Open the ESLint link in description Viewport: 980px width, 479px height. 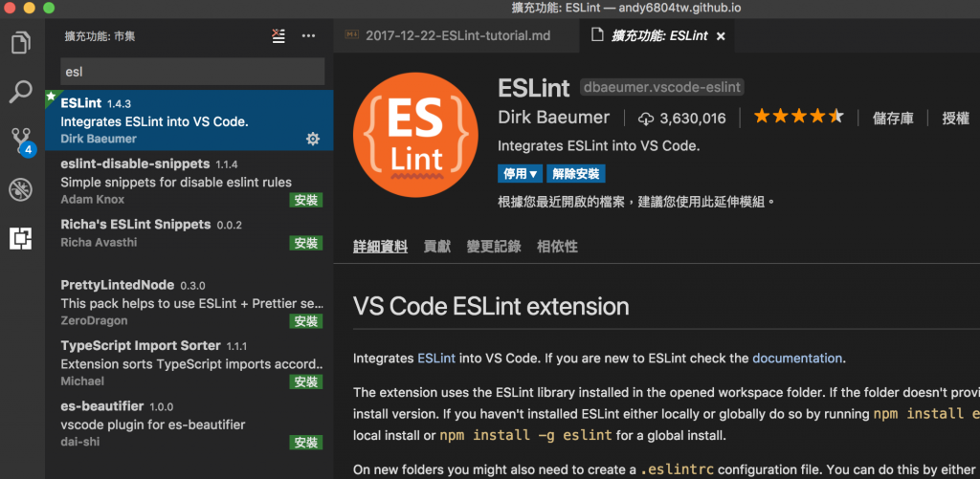(x=436, y=358)
